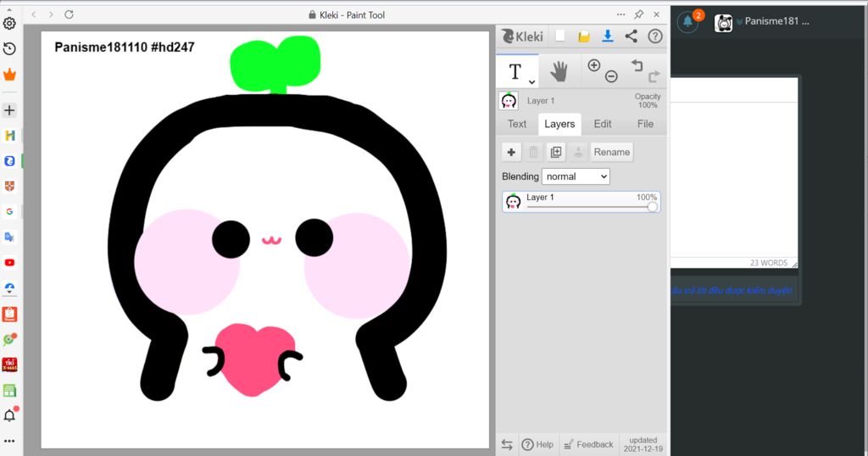The height and width of the screenshot is (456, 868).
Task: Go forward in side panel browser
Action: click(x=51, y=14)
